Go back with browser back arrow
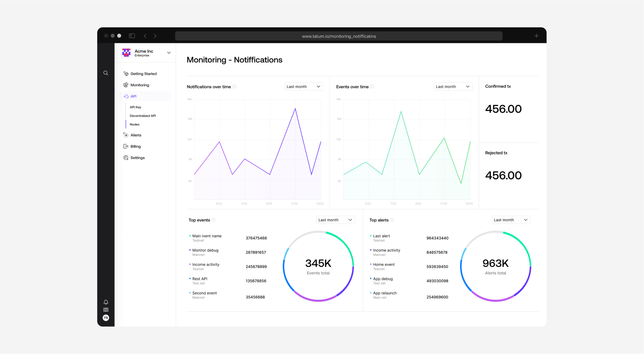The width and height of the screenshot is (644, 354). [145, 36]
